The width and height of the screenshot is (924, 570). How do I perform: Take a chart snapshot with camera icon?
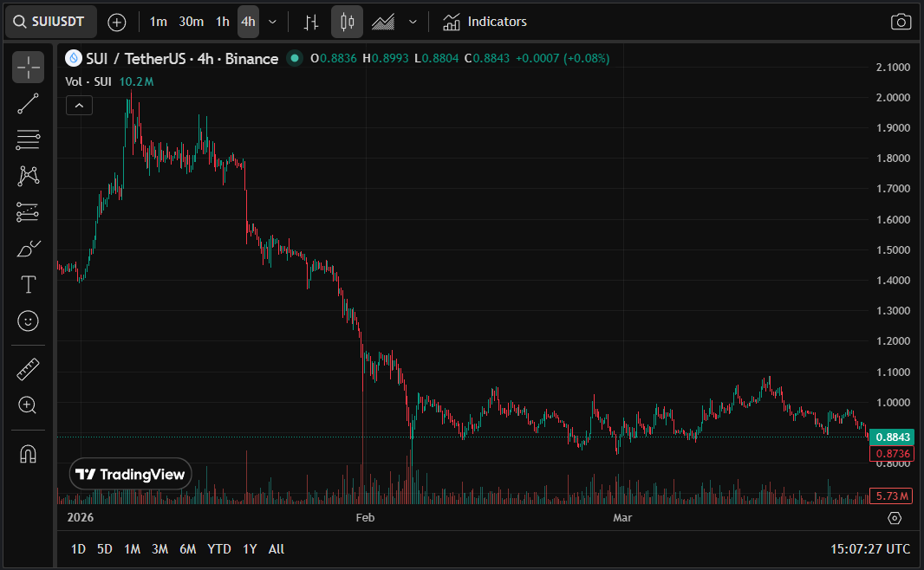901,22
